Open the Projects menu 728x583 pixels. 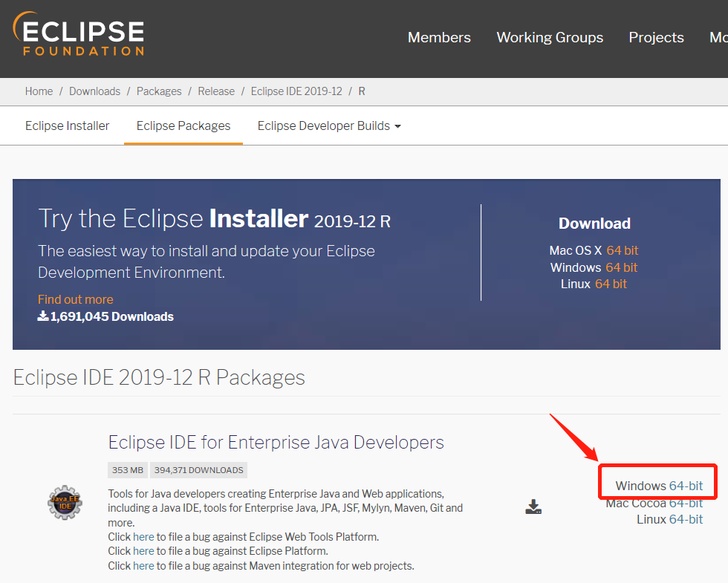[656, 38]
